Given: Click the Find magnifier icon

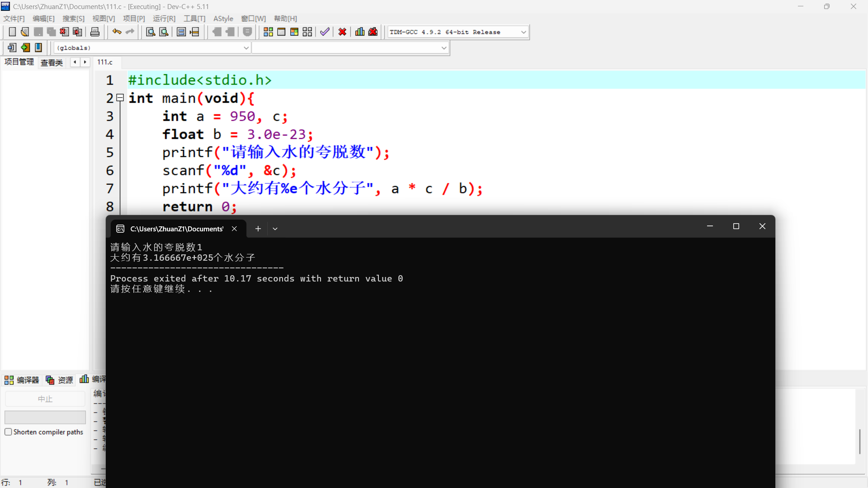Looking at the screenshot, I should tap(151, 32).
